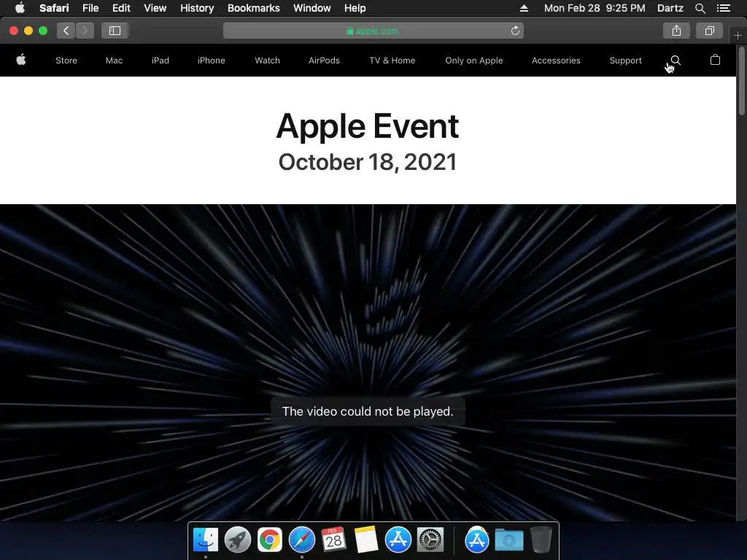Click the apple.com address bar

coord(373,31)
